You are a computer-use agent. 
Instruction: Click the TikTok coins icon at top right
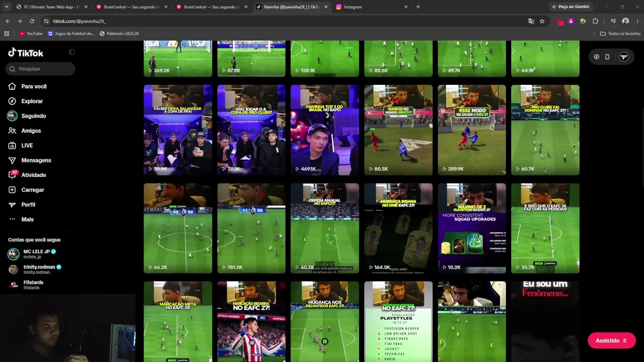coord(596,57)
